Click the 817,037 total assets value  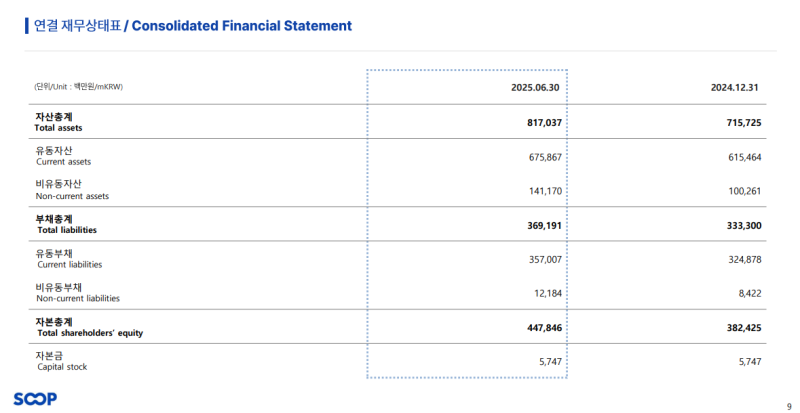click(545, 123)
